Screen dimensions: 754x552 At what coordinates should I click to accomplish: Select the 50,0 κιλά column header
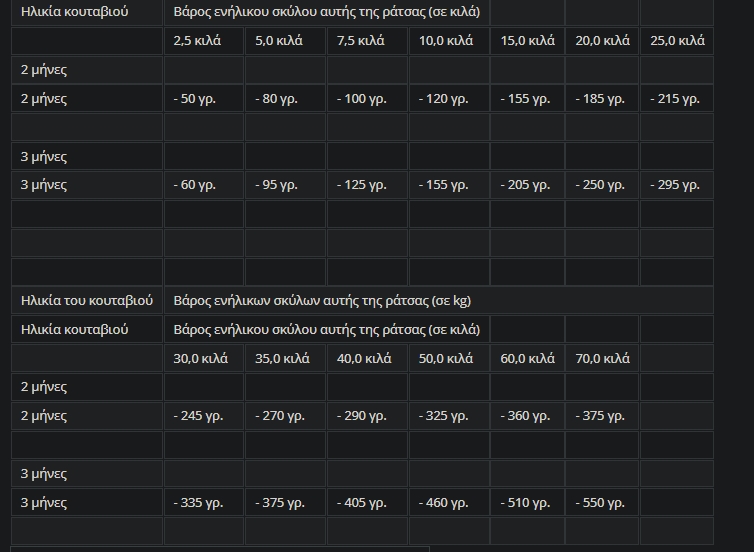(449, 358)
